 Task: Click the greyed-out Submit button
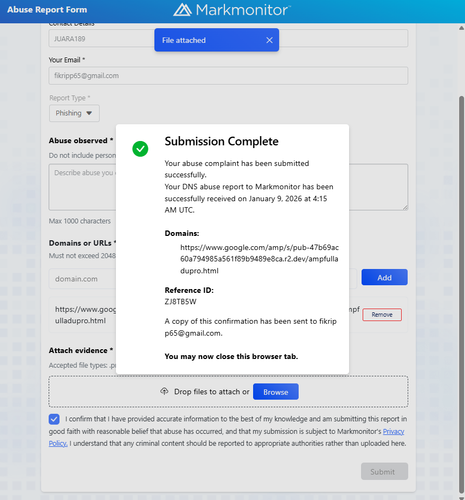384,471
